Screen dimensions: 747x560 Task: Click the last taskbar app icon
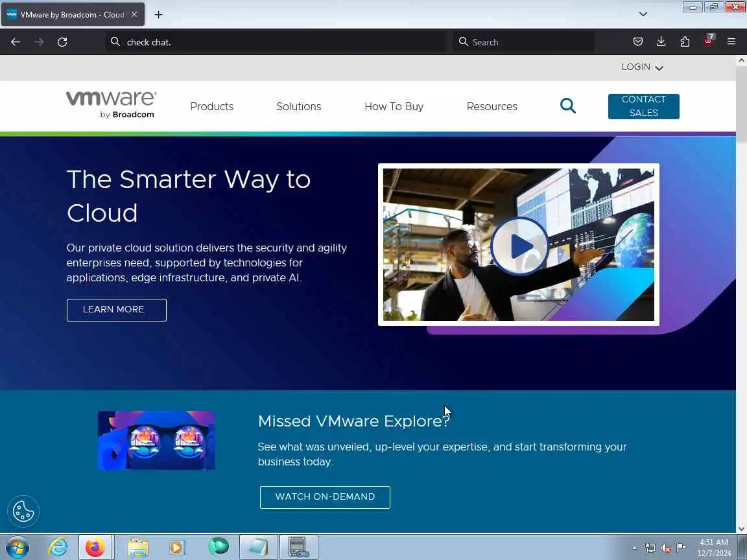pos(299,547)
